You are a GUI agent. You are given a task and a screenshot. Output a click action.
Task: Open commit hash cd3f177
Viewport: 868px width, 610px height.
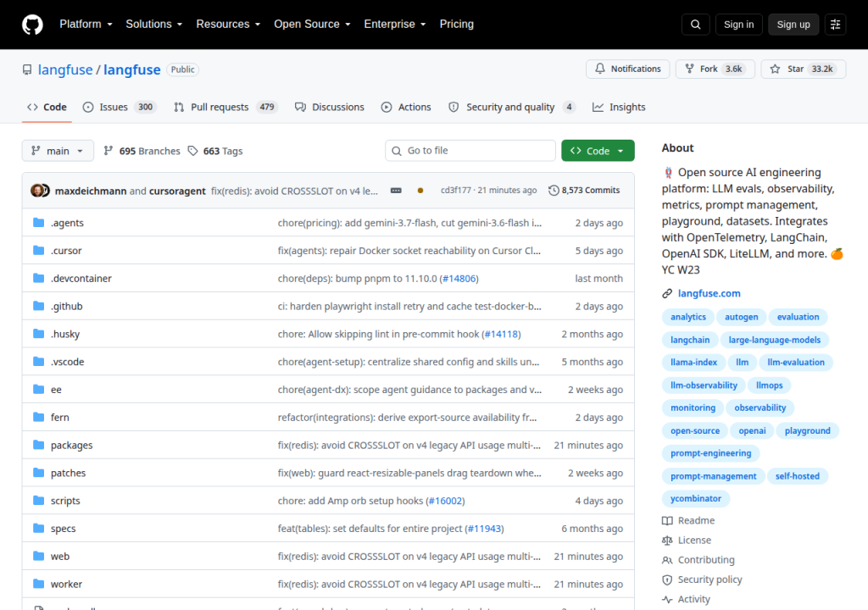pyautogui.click(x=455, y=191)
